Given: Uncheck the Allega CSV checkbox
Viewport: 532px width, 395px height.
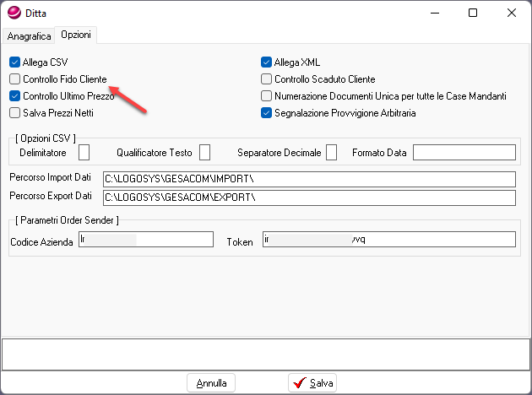Looking at the screenshot, I should click(14, 62).
